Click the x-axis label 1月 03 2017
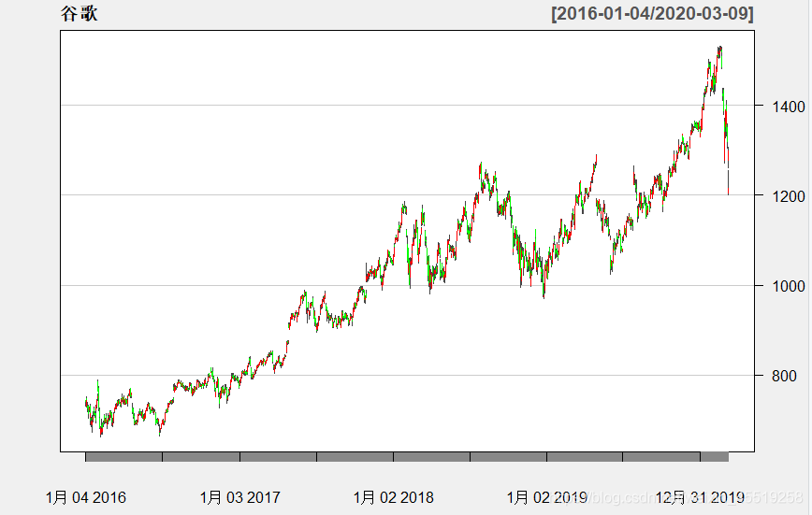 (x=239, y=497)
